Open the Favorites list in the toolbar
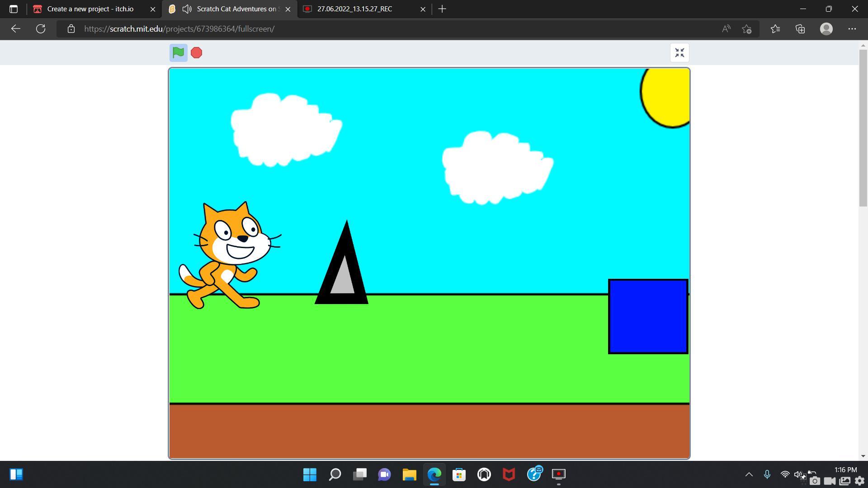Viewport: 868px width, 488px height. pos(775,28)
